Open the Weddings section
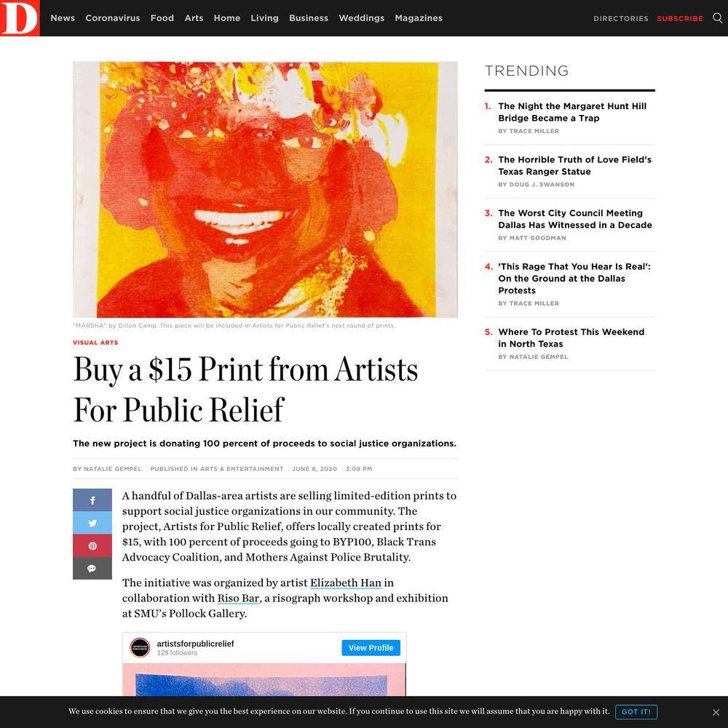 361,18
